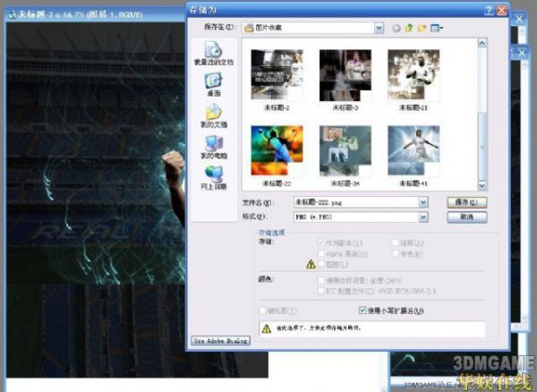This screenshot has height=392, width=537.
Task: Click the 取消 button
Action: tap(467, 217)
